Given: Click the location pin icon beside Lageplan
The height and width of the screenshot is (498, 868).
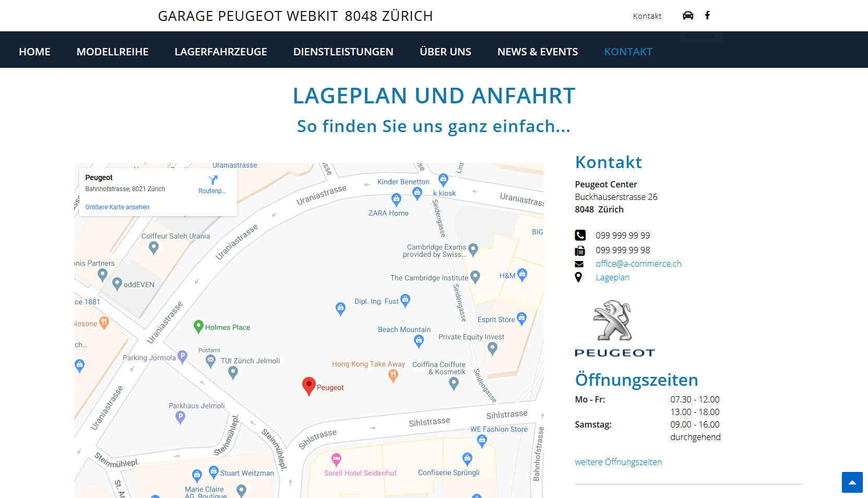Looking at the screenshot, I should click(578, 277).
